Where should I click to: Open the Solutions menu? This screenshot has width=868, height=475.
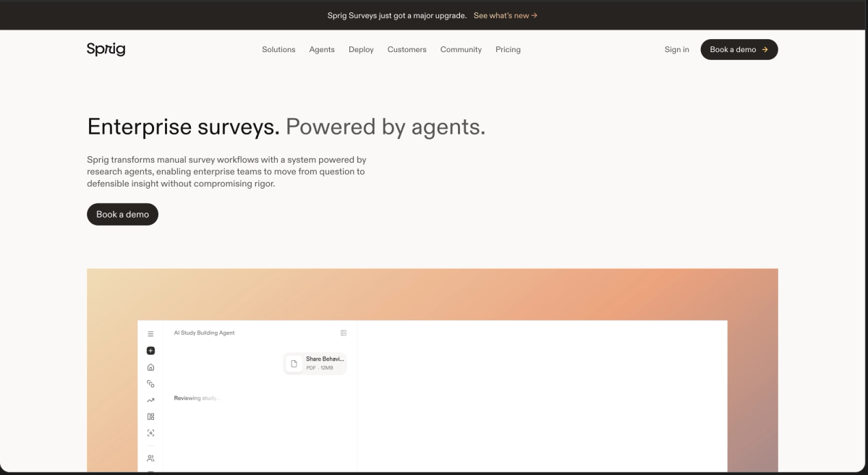point(278,50)
